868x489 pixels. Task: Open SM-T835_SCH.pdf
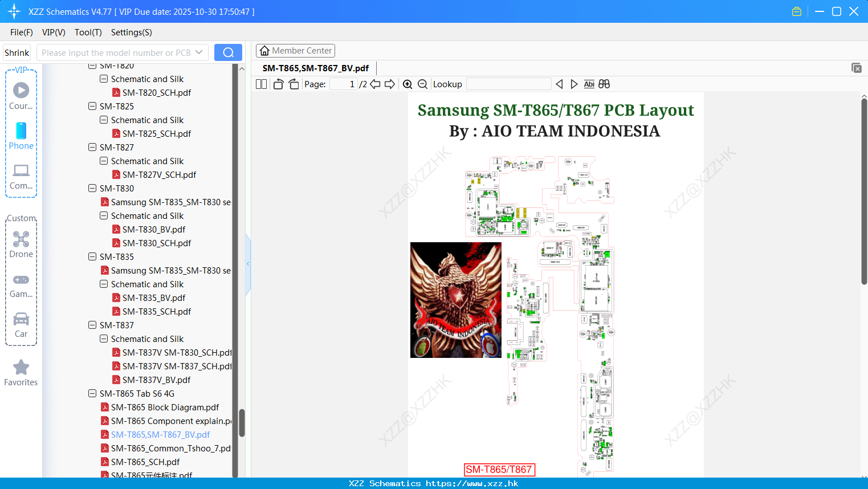[x=157, y=311]
